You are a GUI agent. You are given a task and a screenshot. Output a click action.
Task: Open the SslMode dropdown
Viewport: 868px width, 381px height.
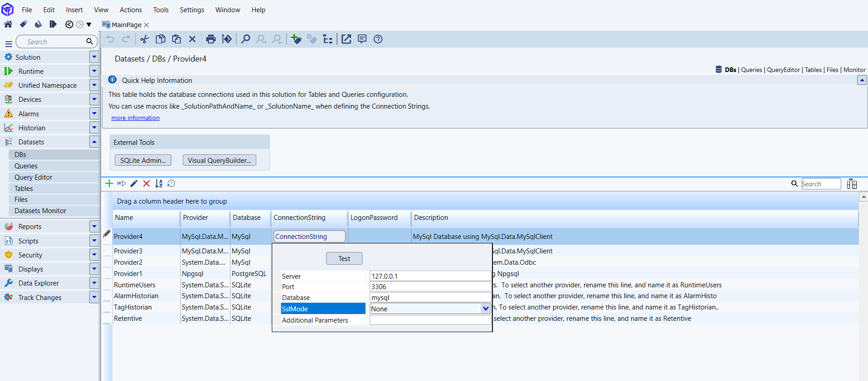pos(485,309)
